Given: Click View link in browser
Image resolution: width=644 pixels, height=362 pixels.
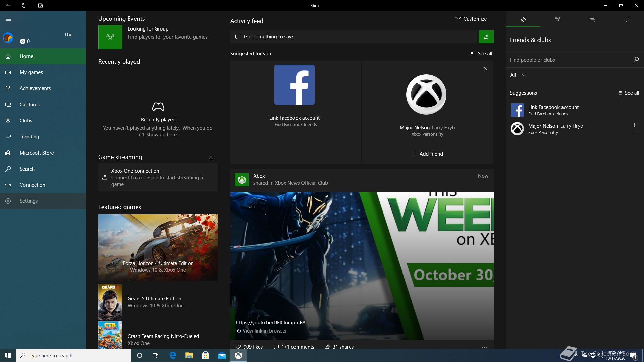Looking at the screenshot, I should point(261,331).
